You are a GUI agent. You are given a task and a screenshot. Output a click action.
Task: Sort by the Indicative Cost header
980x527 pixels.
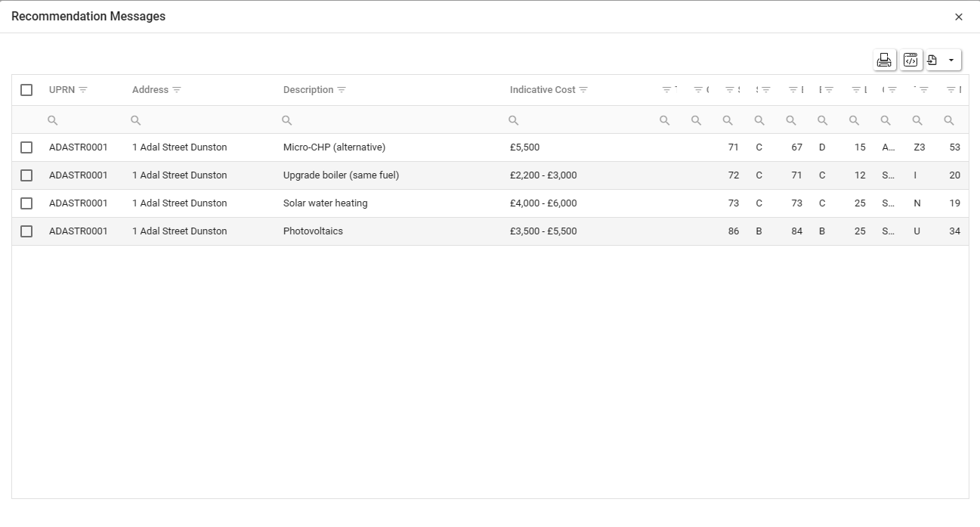click(542, 90)
